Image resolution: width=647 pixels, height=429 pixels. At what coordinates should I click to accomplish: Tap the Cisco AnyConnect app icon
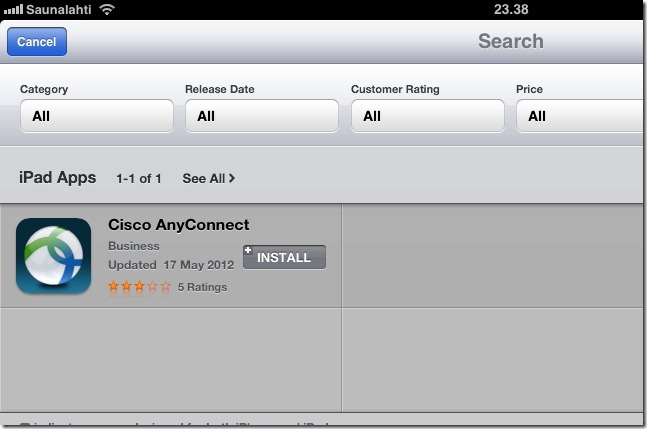(54, 256)
